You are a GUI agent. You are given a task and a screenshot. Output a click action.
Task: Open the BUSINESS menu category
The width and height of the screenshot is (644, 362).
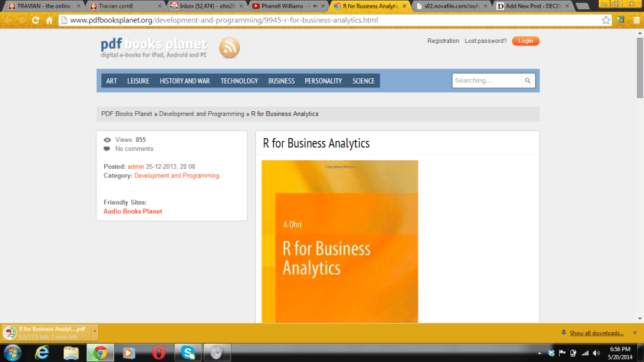pyautogui.click(x=281, y=81)
